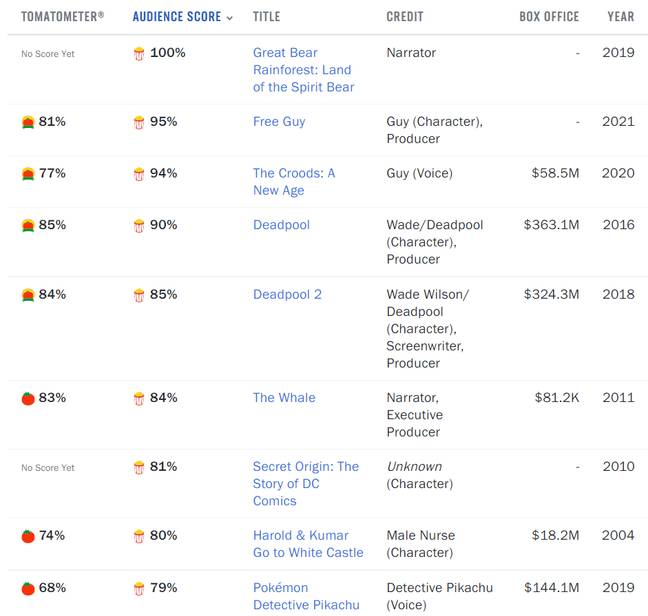Open Pokémon Detective Pikachu link
The height and width of the screenshot is (616, 648).
click(306, 596)
